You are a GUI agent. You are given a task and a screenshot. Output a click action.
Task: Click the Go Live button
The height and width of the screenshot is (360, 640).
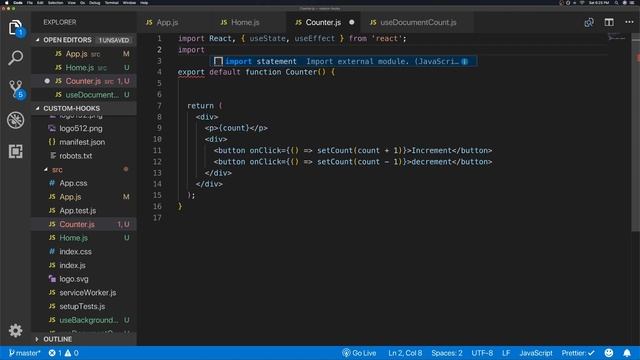359,353
